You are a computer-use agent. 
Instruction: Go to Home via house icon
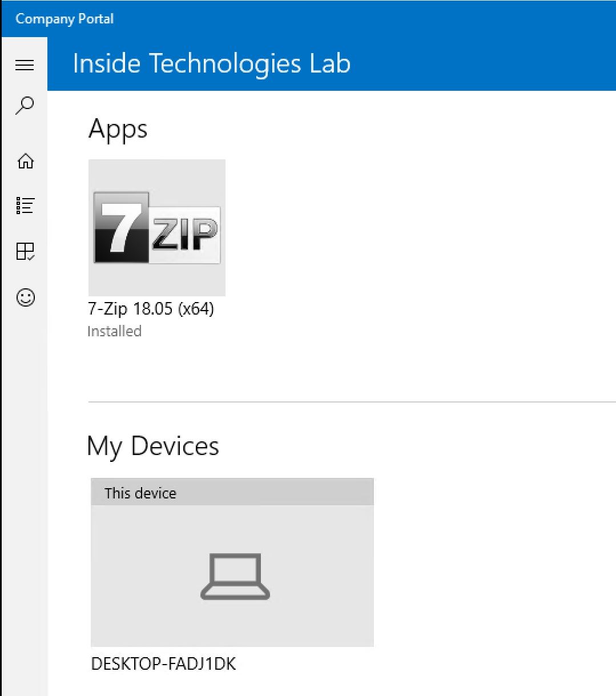click(25, 161)
